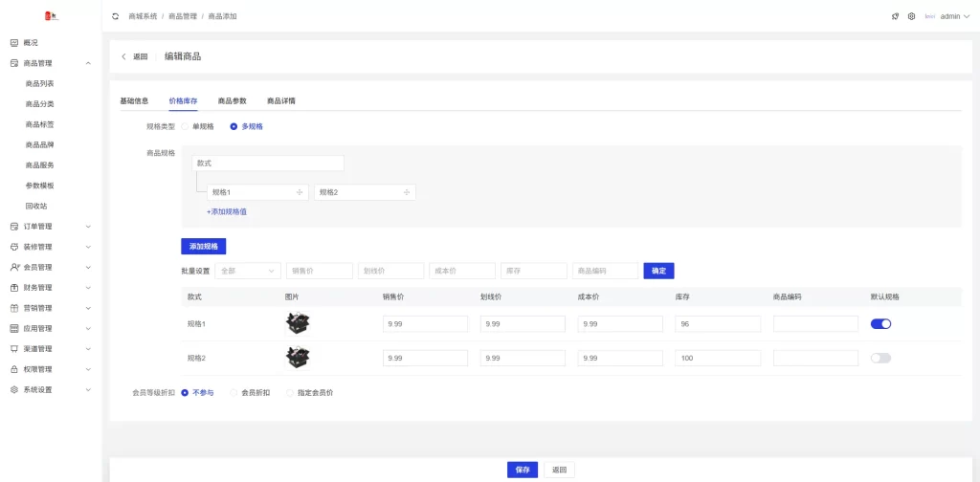Viewport: 980px width, 482px height.
Task: Expand the 财务管理 menu chevron
Action: [88, 288]
